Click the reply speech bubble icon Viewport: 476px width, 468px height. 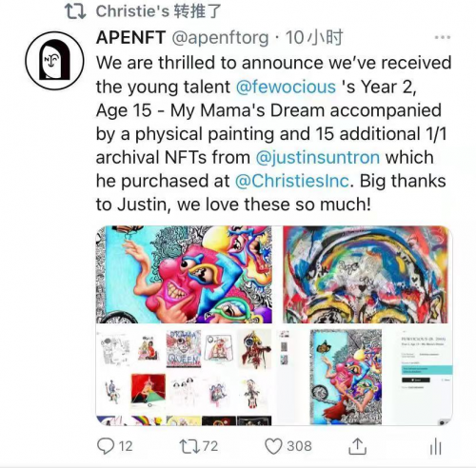[106, 446]
